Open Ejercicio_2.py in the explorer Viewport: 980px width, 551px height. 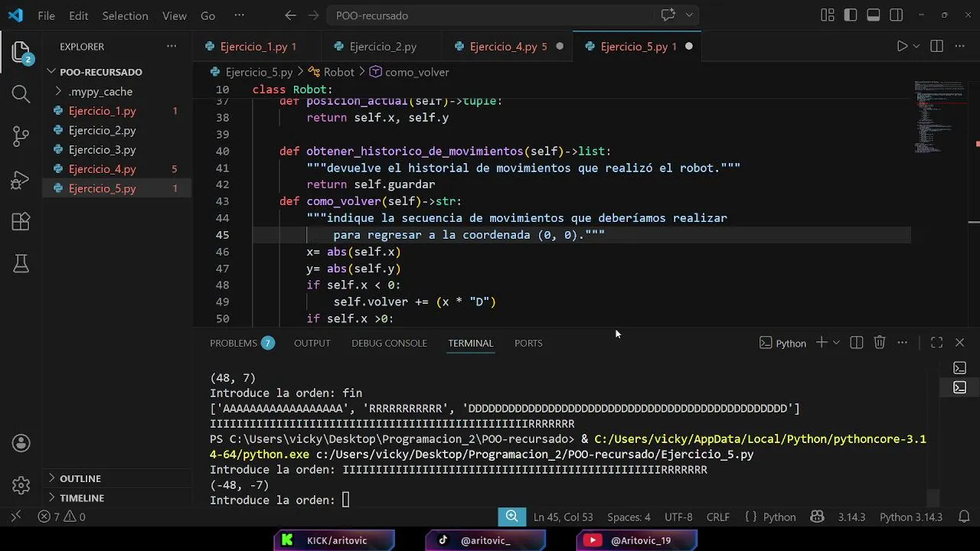102,131
